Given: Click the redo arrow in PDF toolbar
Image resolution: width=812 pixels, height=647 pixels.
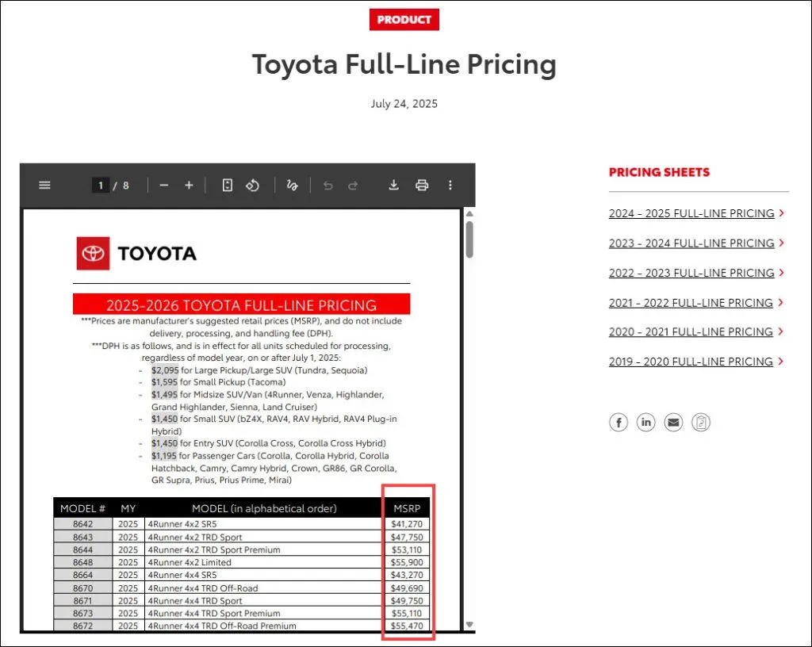Looking at the screenshot, I should (x=353, y=186).
